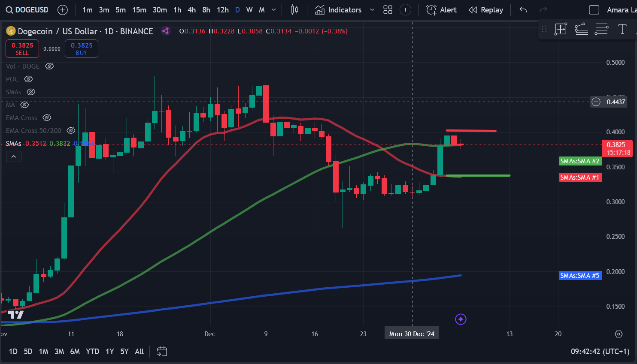This screenshot has height=364, width=637.
Task: Set range to 5Y
Action: pos(124,352)
